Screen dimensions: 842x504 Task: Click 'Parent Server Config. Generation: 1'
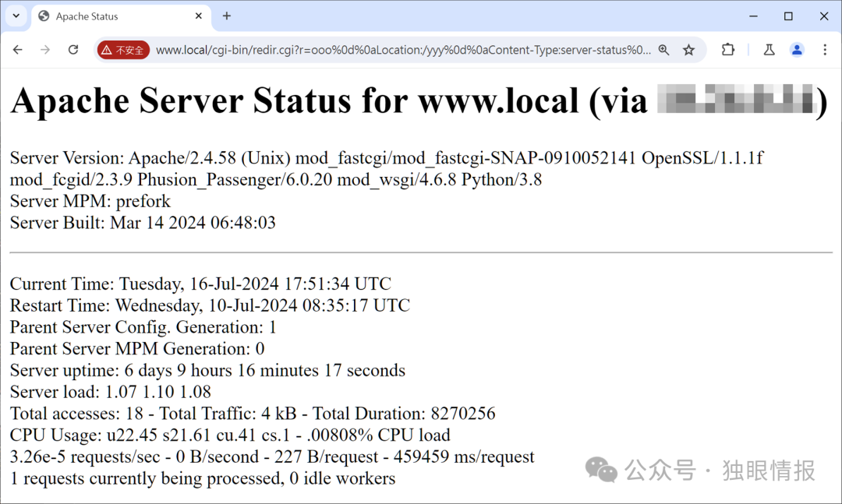point(143,327)
